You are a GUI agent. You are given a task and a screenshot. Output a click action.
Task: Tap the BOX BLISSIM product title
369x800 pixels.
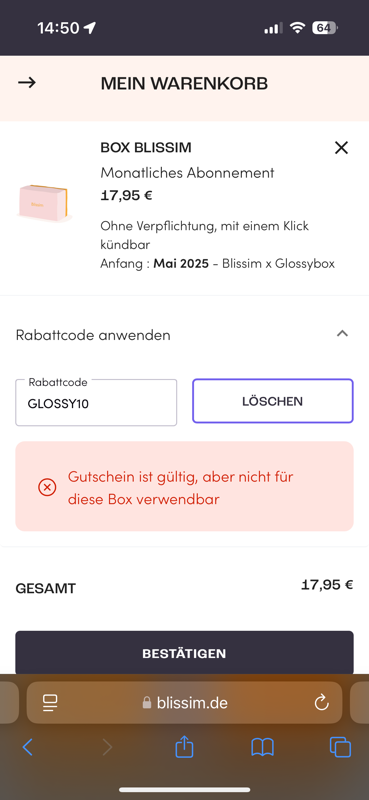click(x=146, y=148)
